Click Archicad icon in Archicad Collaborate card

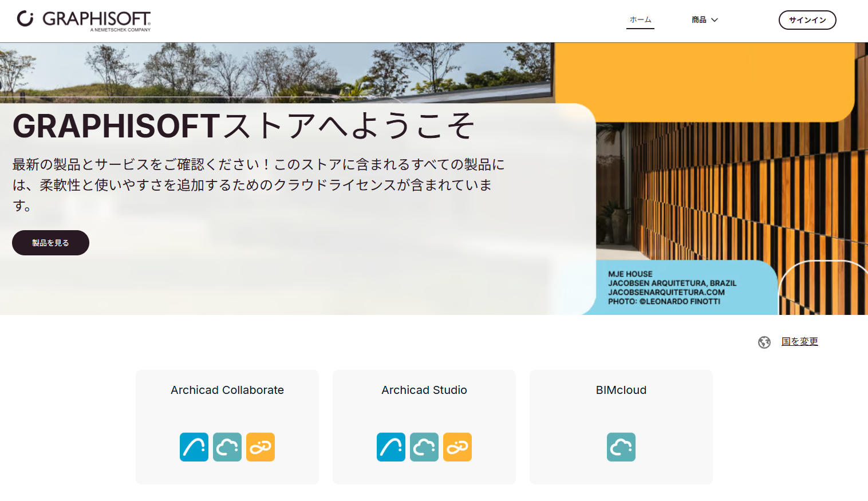(194, 447)
